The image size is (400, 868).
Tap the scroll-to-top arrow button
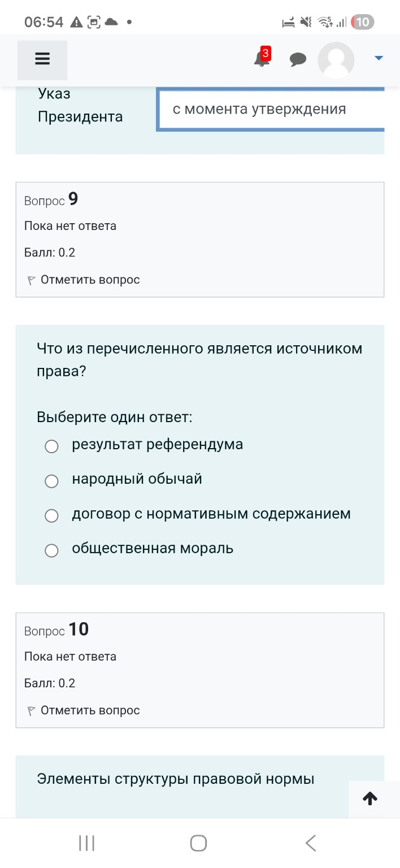click(370, 798)
